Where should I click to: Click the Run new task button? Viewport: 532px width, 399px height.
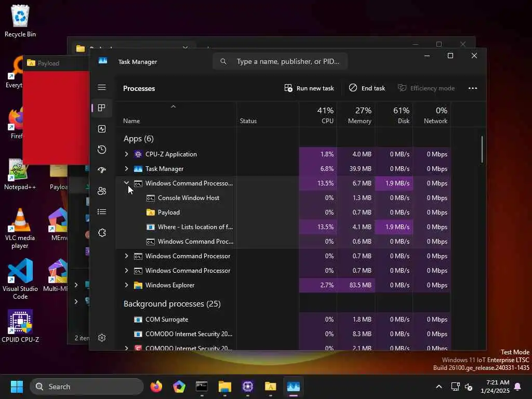tap(309, 88)
